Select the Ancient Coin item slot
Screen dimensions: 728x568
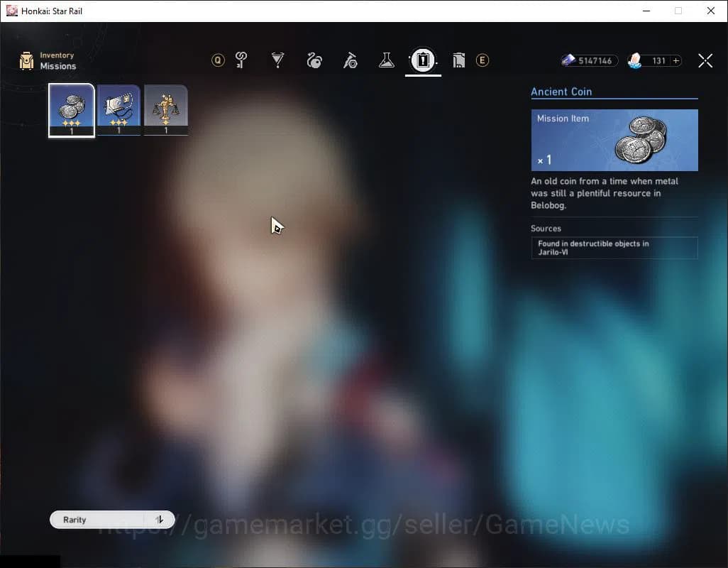tap(72, 110)
